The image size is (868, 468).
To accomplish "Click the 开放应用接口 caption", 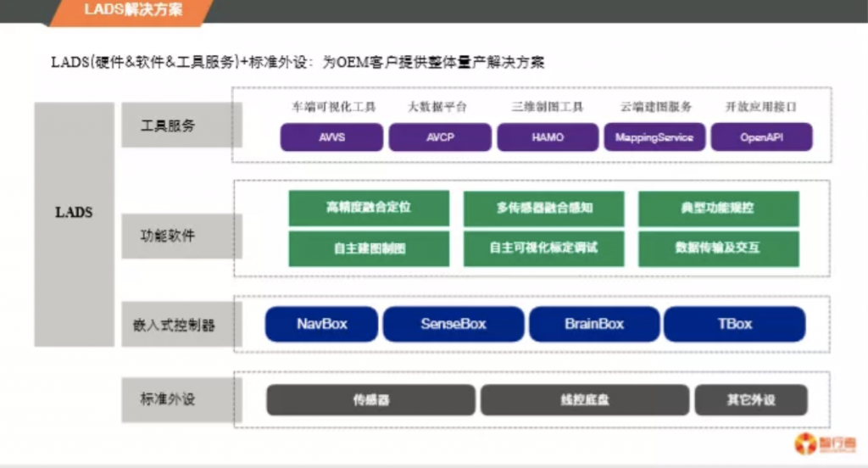I will (x=761, y=107).
